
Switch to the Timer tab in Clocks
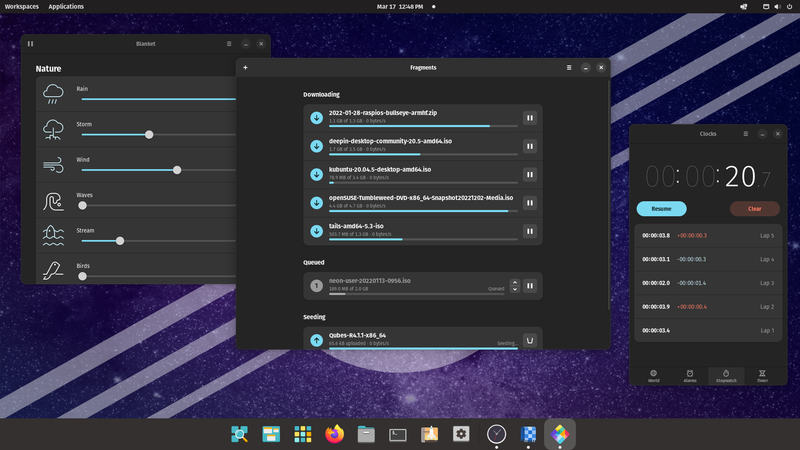coord(762,376)
